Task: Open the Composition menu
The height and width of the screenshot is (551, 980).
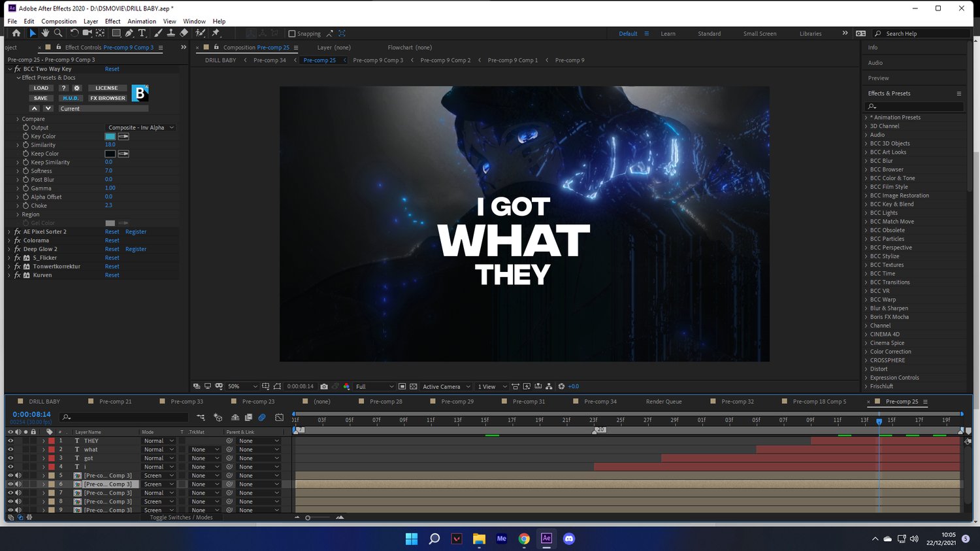Action: (x=59, y=21)
